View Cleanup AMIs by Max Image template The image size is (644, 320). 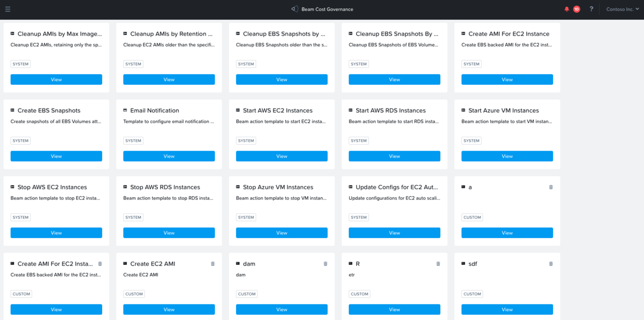[x=56, y=79]
